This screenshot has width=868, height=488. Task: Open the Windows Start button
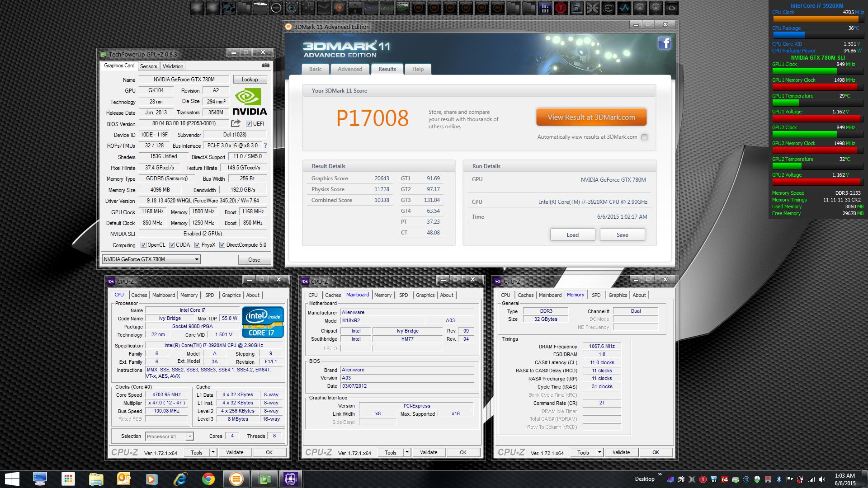click(12, 479)
